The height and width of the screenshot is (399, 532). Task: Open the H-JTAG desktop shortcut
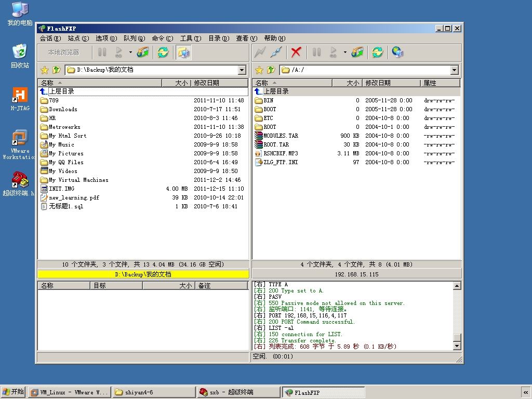click(20, 99)
